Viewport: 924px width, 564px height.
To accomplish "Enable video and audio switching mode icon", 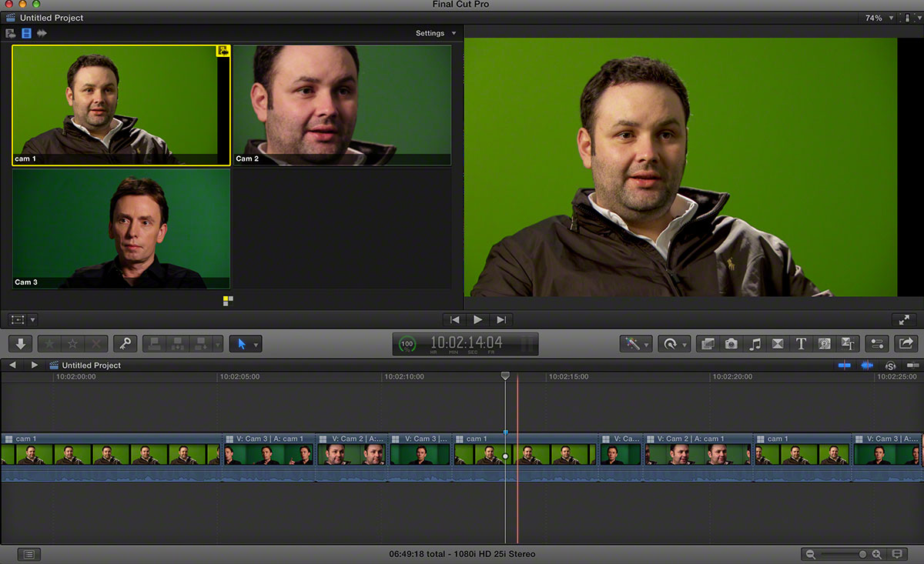I will coord(11,33).
